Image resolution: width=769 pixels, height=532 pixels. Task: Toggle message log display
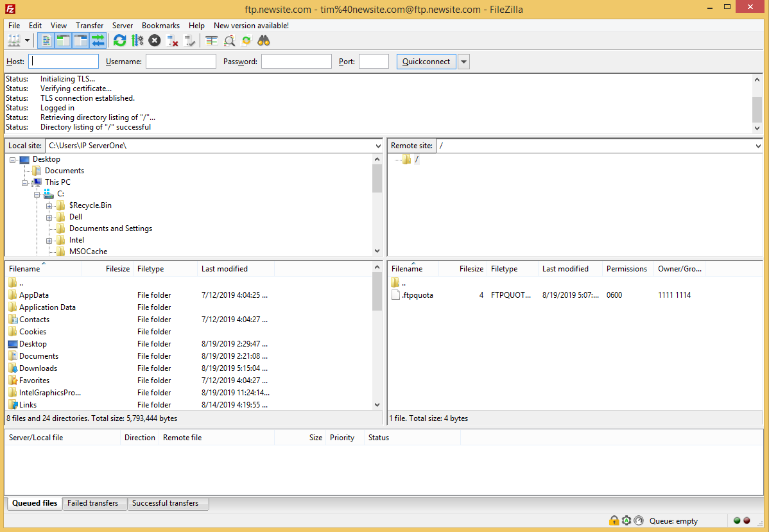coord(46,40)
